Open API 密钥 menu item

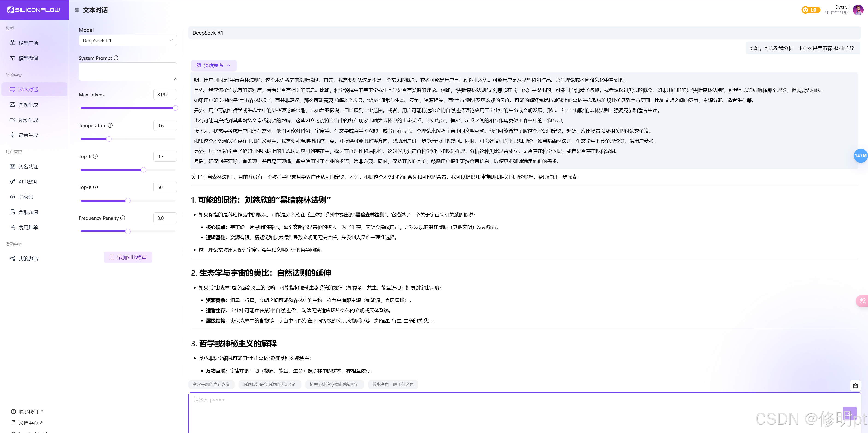click(28, 181)
